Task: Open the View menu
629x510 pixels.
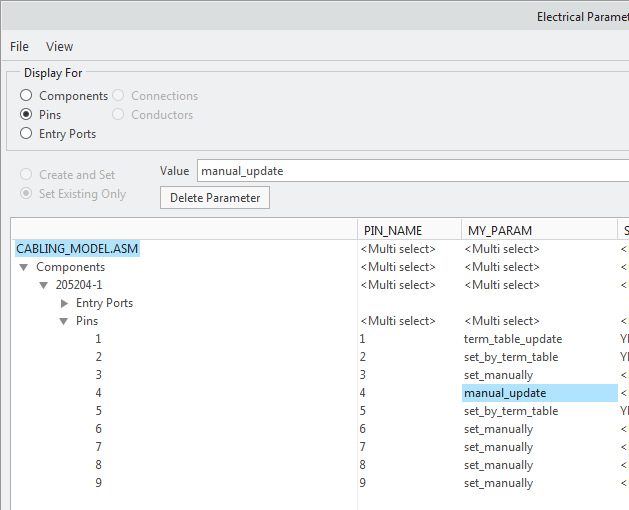Action: click(x=59, y=46)
